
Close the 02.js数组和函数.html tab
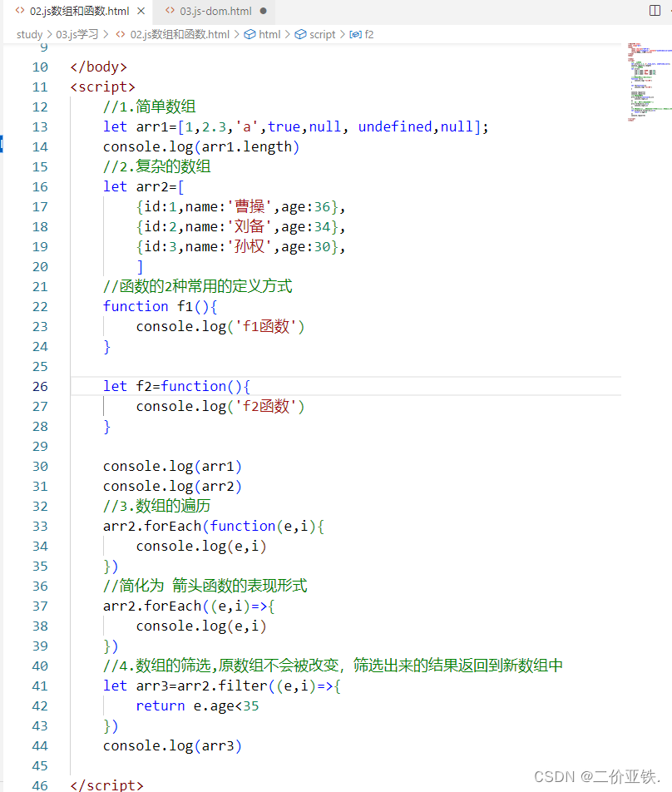(139, 12)
